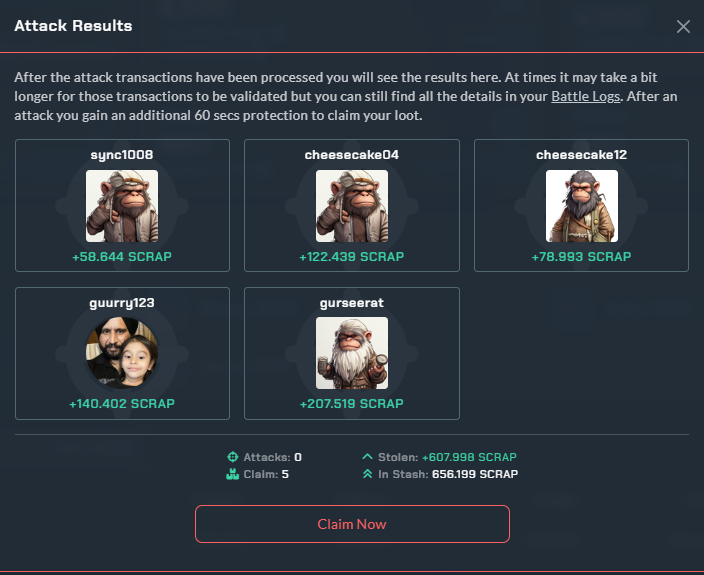Click the Stolen up-arrow icon
This screenshot has width=704, height=575.
tap(367, 456)
